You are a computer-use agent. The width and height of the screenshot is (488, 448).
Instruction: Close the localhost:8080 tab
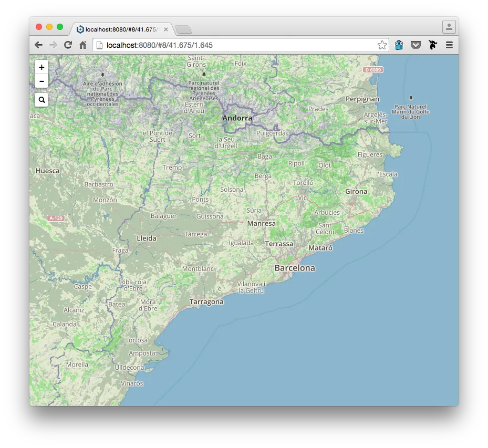166,29
